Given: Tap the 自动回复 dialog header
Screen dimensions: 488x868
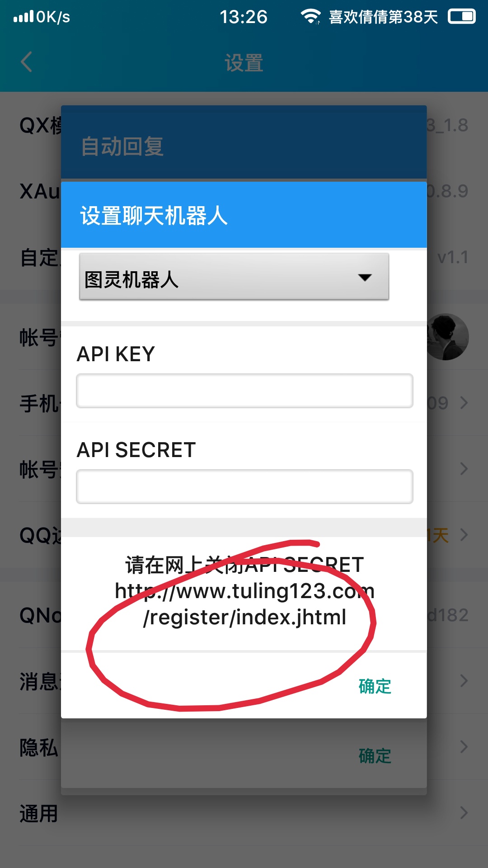Looking at the screenshot, I should pos(244,143).
